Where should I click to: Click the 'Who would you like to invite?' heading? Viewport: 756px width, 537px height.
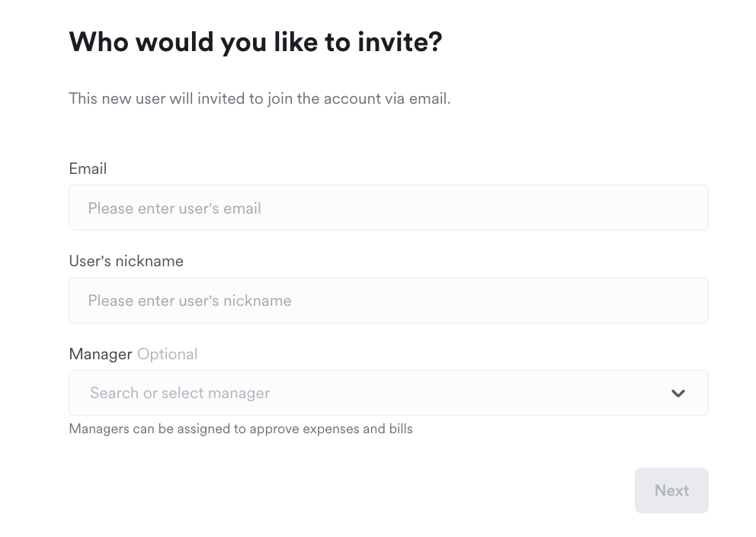click(x=255, y=42)
